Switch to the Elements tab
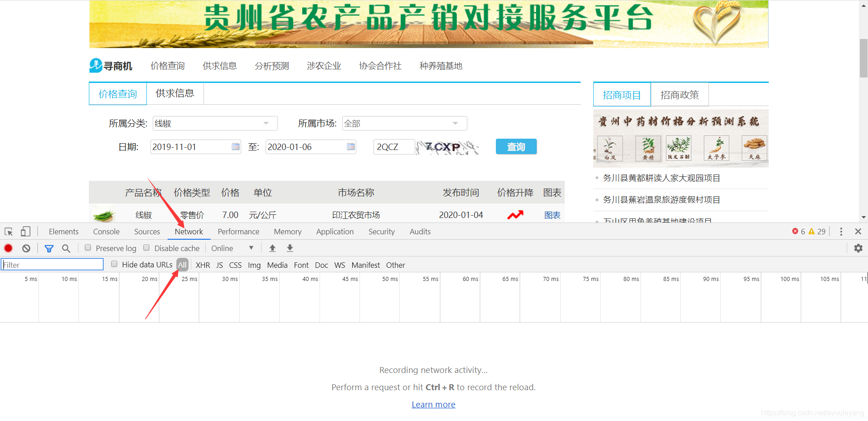868x421 pixels. 63,232
